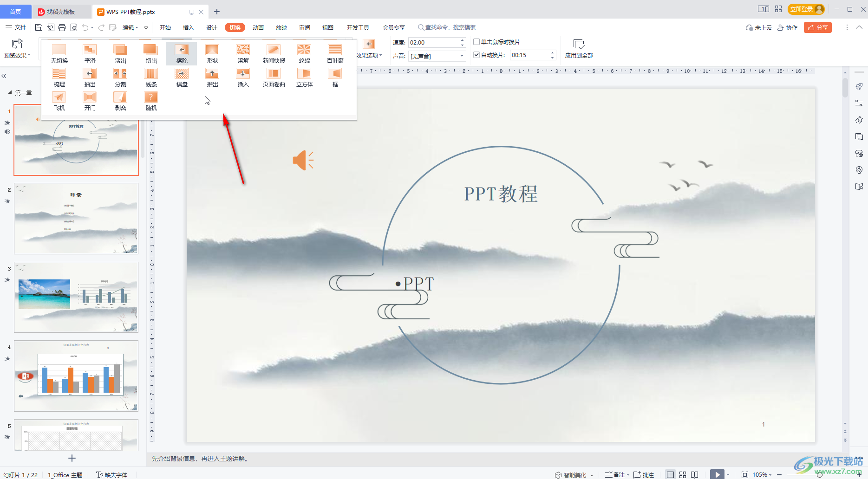The width and height of the screenshot is (868, 479).
Task: Choose the 随机 (Random) transition icon
Action: (x=151, y=101)
